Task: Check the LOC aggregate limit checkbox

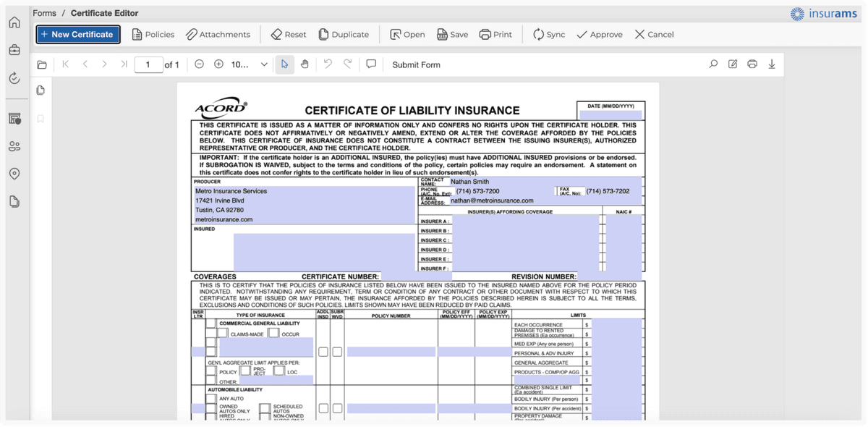Action: point(278,371)
